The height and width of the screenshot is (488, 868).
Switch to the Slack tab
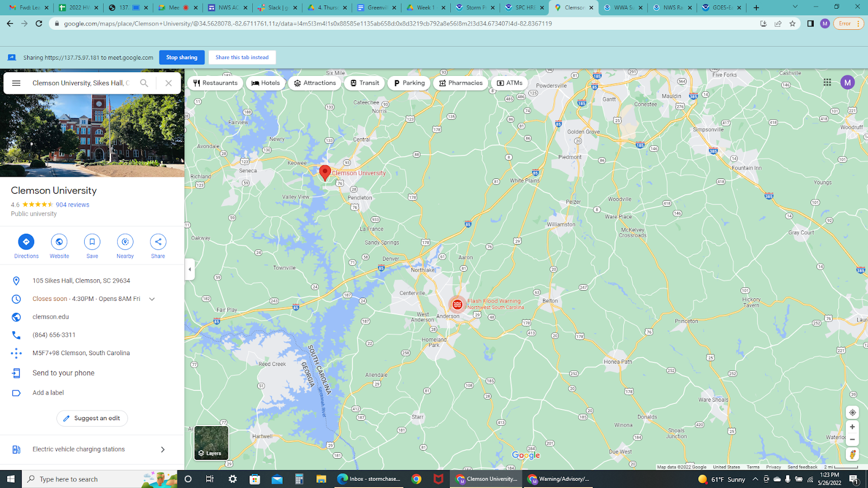point(278,8)
